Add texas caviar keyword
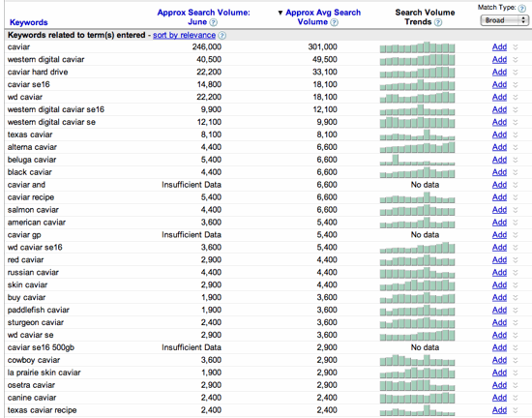Image resolution: width=532 pixels, height=418 pixels. click(499, 134)
